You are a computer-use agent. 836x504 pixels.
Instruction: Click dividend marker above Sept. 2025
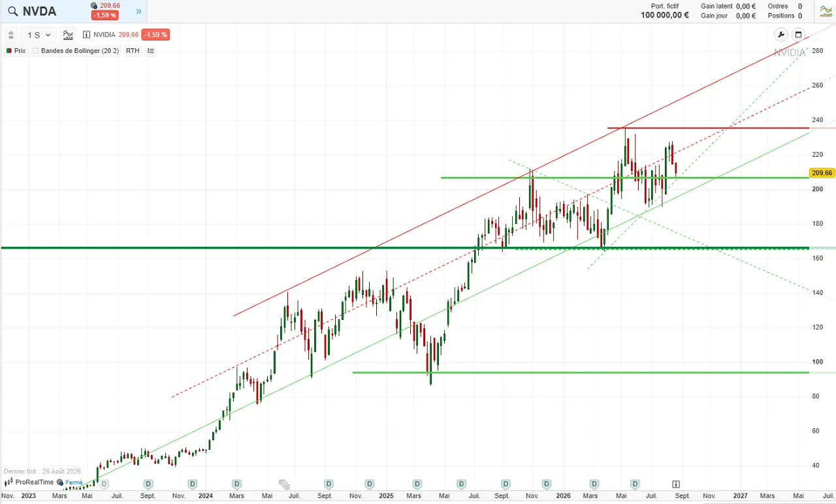(505, 484)
